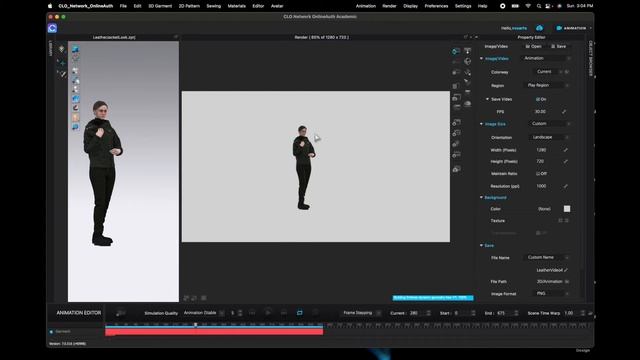Click the cloud sync icon beside Hello

(x=539, y=28)
